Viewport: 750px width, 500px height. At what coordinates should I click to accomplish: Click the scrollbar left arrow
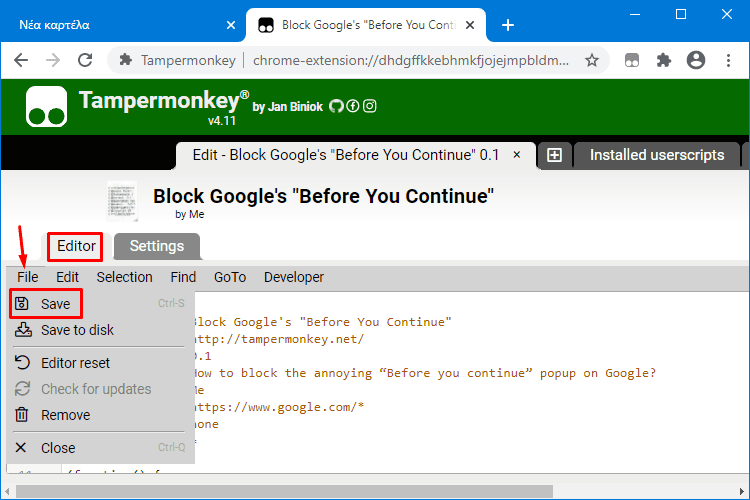(x=7, y=491)
